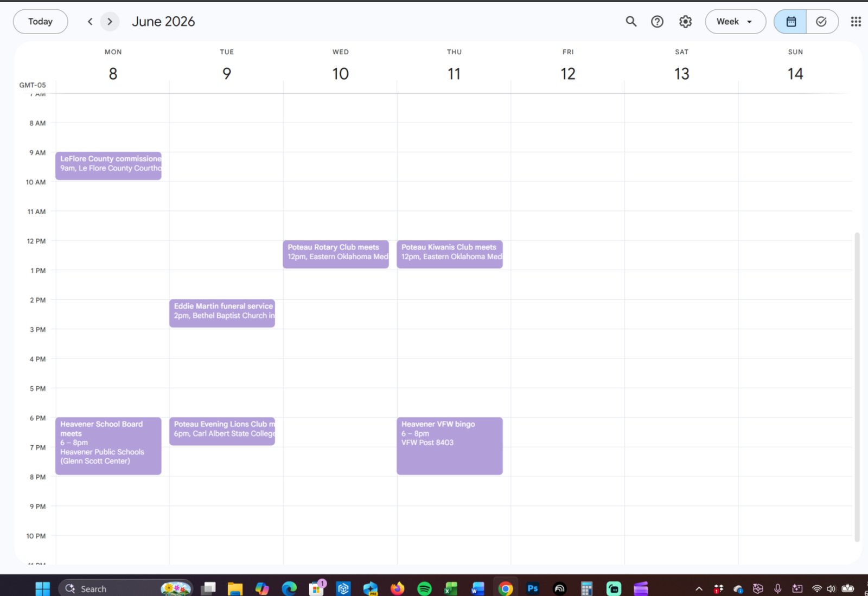Image resolution: width=868 pixels, height=596 pixels.
Task: Switch to Calendar view toggle
Action: pyautogui.click(x=790, y=22)
